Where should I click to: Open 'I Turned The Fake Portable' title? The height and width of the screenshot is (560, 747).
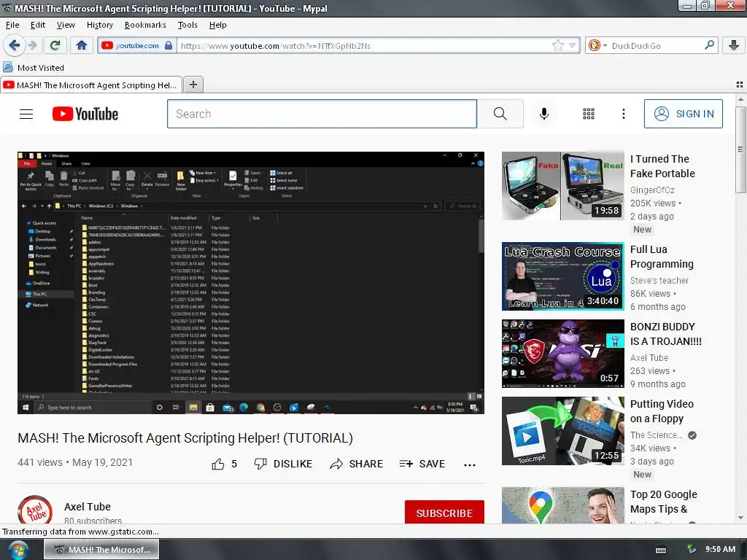[x=662, y=166]
